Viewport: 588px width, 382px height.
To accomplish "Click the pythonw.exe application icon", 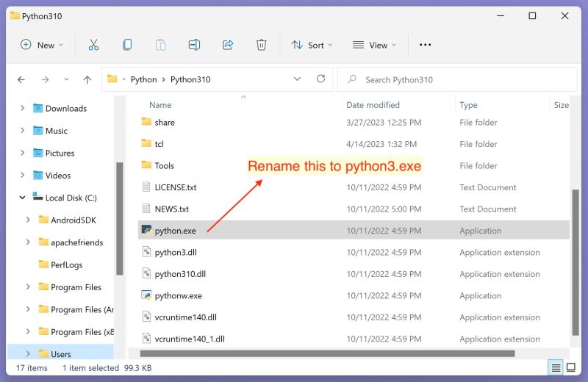I will pos(146,295).
